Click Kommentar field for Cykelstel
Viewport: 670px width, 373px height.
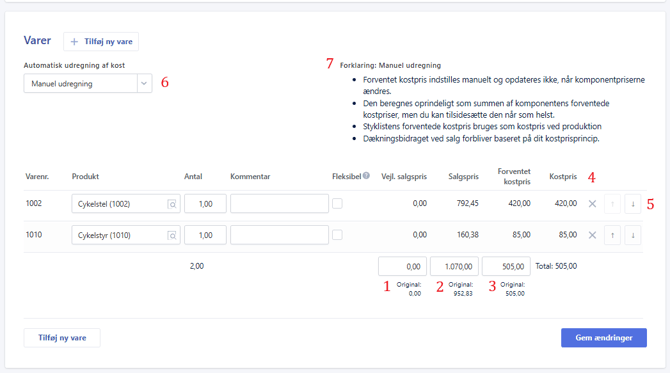click(x=279, y=204)
